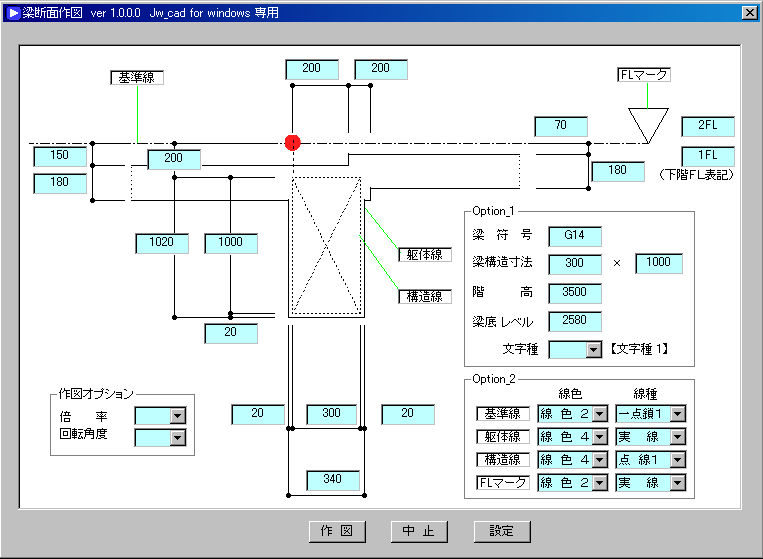
Task: Click the 梁符号 field containing G14
Action: pos(575,236)
